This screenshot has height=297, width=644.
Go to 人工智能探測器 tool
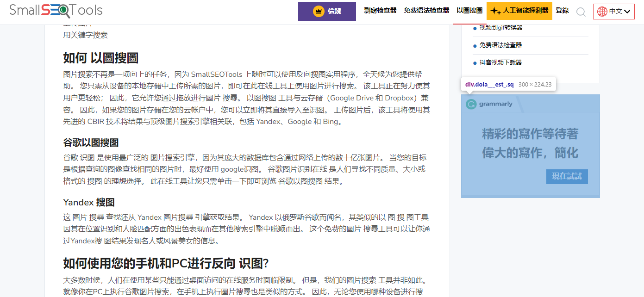[525, 11]
